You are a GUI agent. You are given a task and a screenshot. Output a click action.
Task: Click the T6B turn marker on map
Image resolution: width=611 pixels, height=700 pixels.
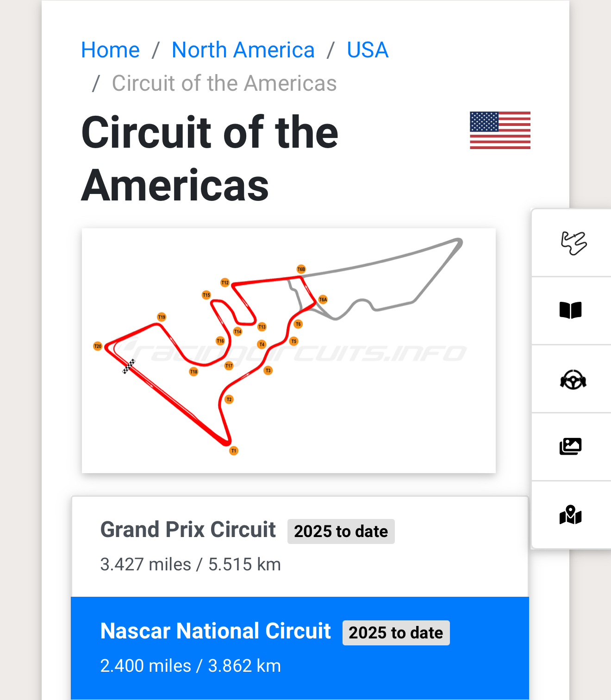(x=301, y=269)
